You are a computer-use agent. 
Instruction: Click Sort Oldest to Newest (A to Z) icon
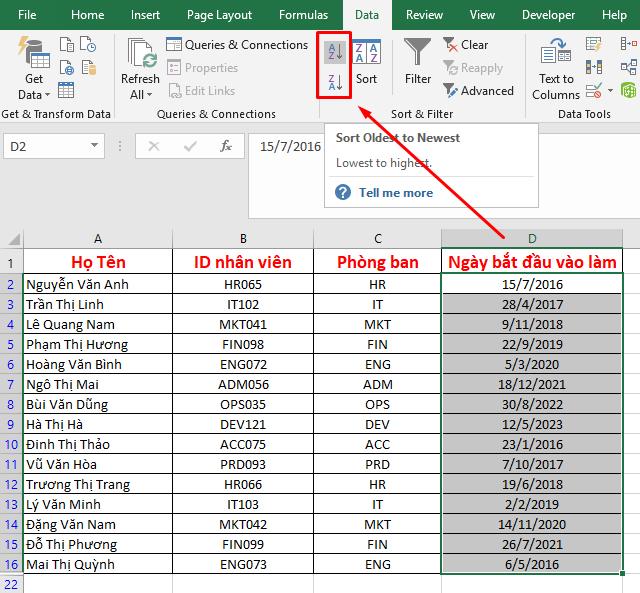pos(334,51)
